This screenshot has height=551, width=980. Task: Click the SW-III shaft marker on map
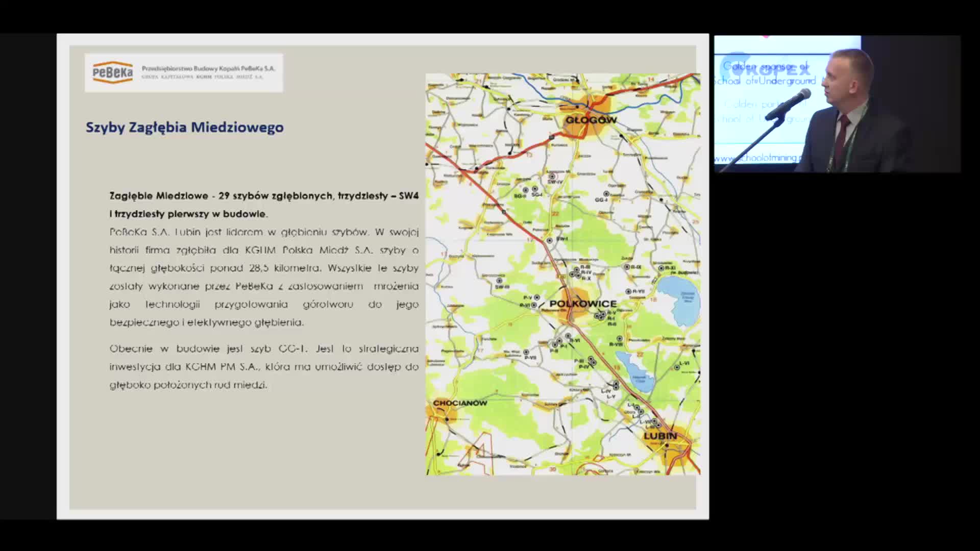pyautogui.click(x=499, y=281)
